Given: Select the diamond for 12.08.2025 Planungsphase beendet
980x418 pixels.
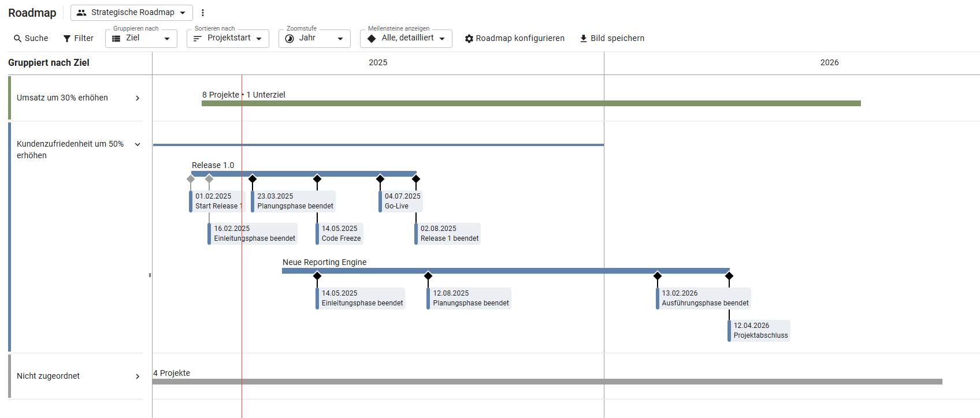Looking at the screenshot, I should click(428, 276).
